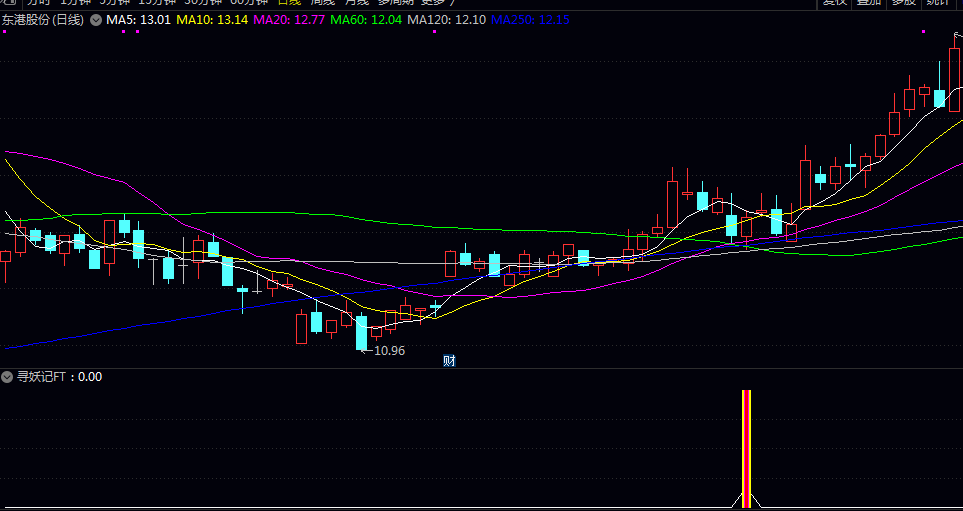
Task: Click the first purple info dot at top-left
Action: coord(5,31)
